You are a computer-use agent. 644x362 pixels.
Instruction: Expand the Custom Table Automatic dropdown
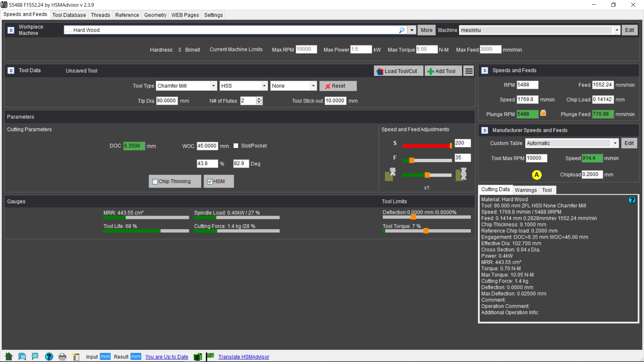[615, 143]
